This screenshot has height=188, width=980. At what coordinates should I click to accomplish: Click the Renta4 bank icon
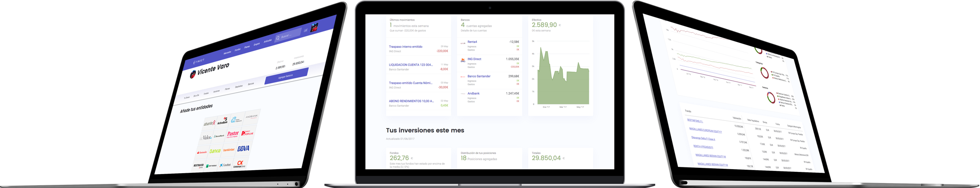[463, 43]
